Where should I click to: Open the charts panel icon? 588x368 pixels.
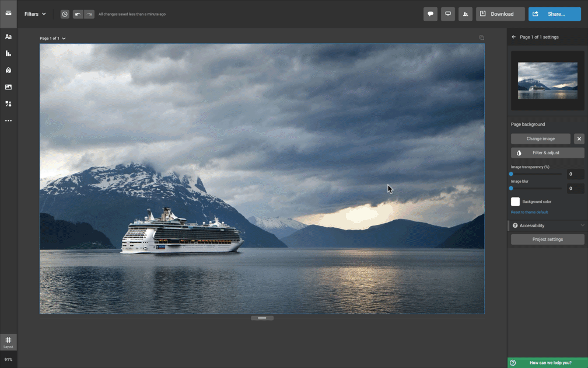[8, 54]
